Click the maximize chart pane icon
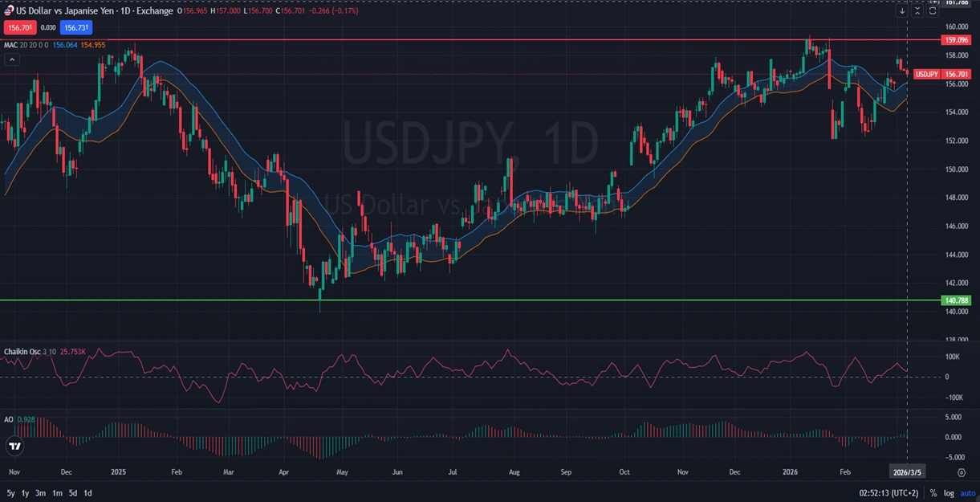 pos(933,11)
